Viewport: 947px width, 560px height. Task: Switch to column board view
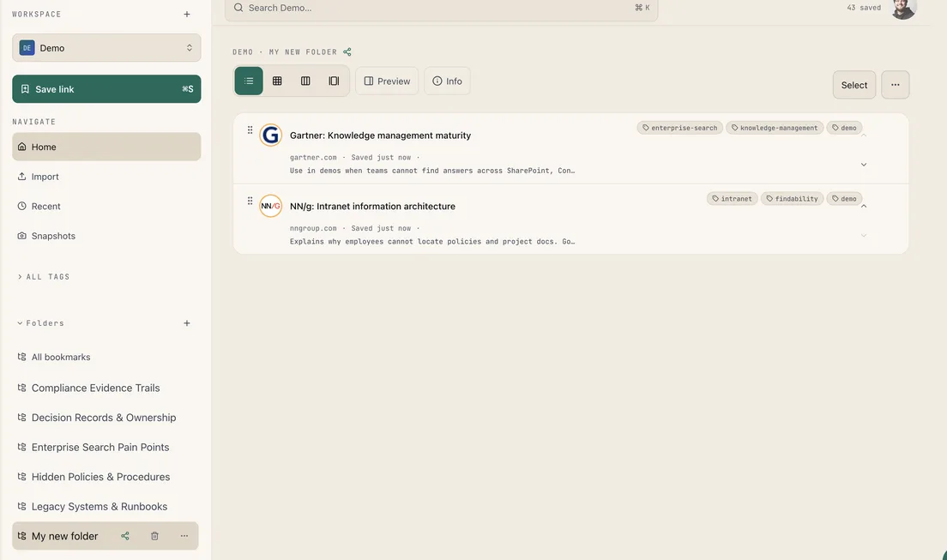305,81
